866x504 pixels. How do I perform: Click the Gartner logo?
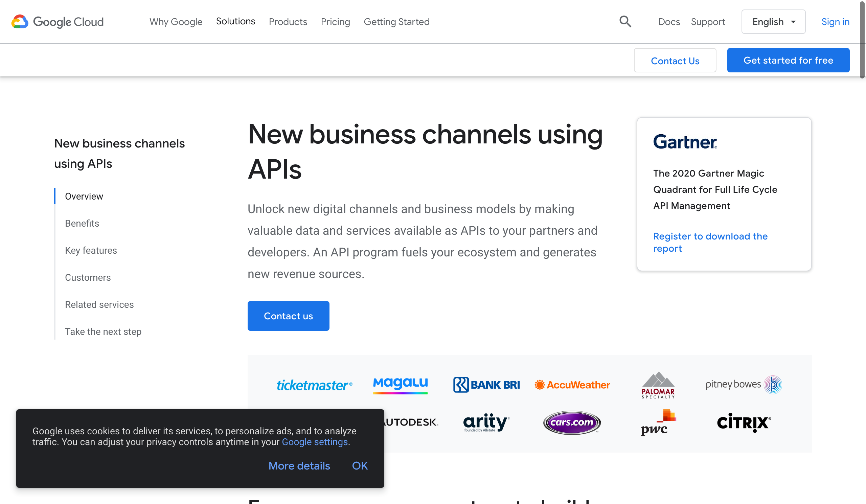click(x=685, y=142)
